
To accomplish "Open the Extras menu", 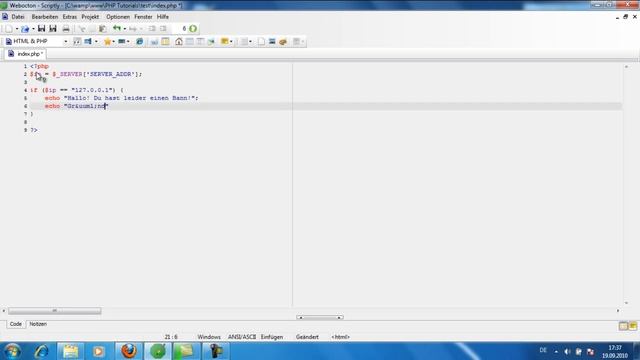I will coord(69,17).
